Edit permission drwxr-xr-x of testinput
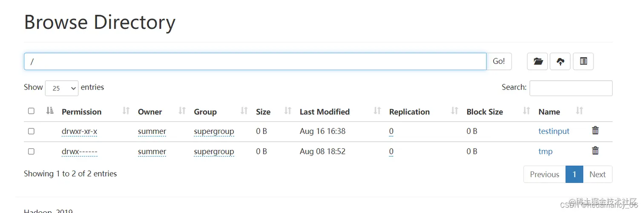Viewport: 644px width, 213px height. [80, 131]
